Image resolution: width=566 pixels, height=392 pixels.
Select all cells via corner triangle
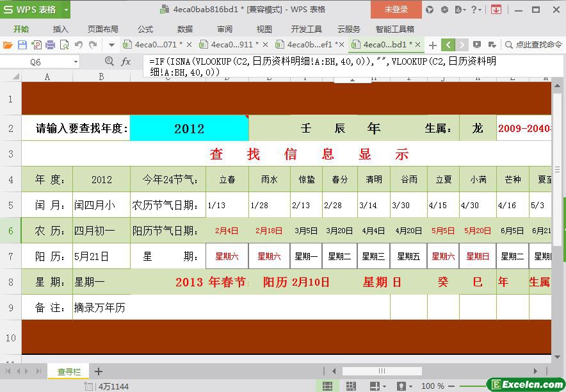pyautogui.click(x=15, y=76)
